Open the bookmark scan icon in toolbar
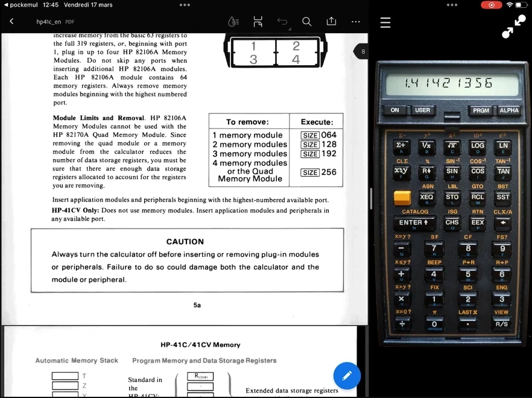Screen dimensions: 532x398 click(258, 22)
